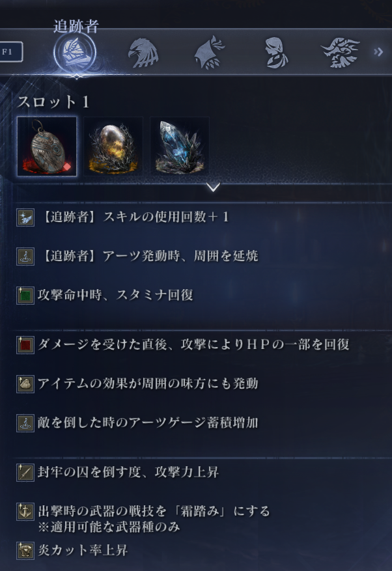392x571 pixels.
Task: Click red swatch beside ダメージを受けた直後 effect
Action: click(x=25, y=345)
